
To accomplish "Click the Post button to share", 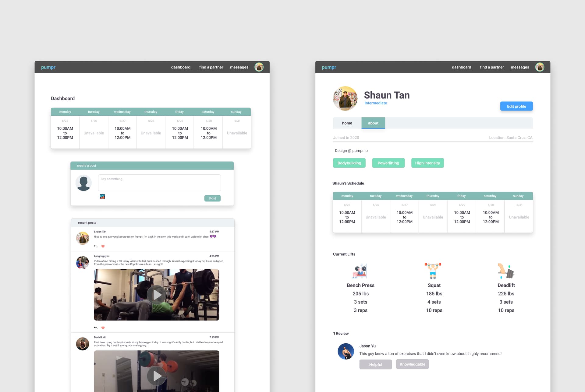I will tap(212, 198).
